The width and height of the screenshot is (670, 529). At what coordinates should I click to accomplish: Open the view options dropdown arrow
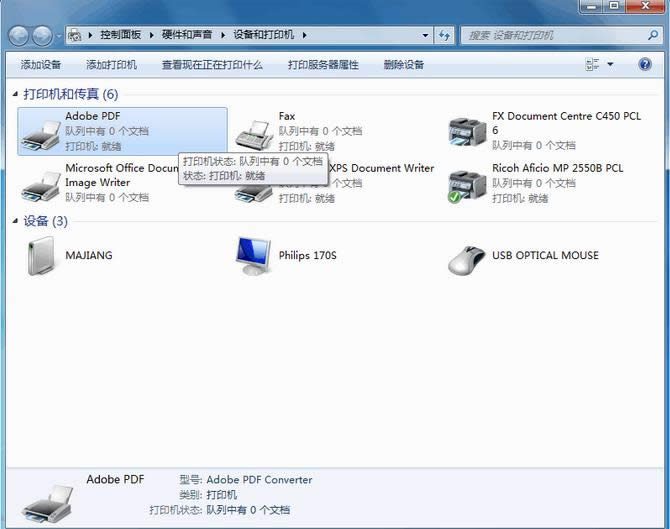click(x=611, y=65)
